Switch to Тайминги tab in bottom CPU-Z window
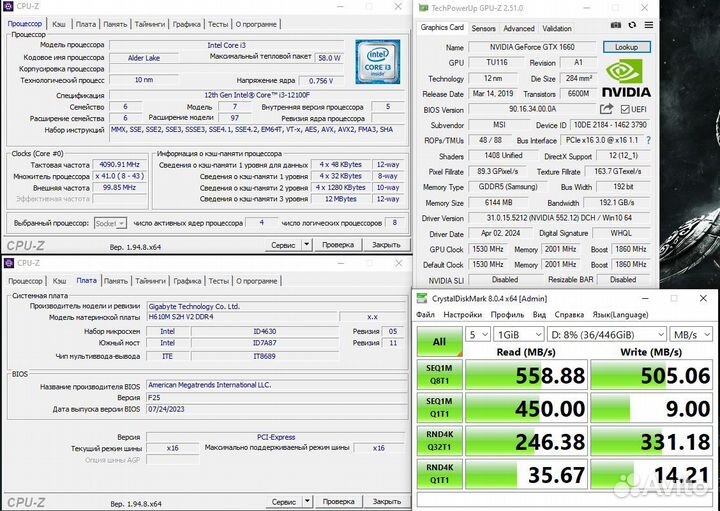 point(150,281)
